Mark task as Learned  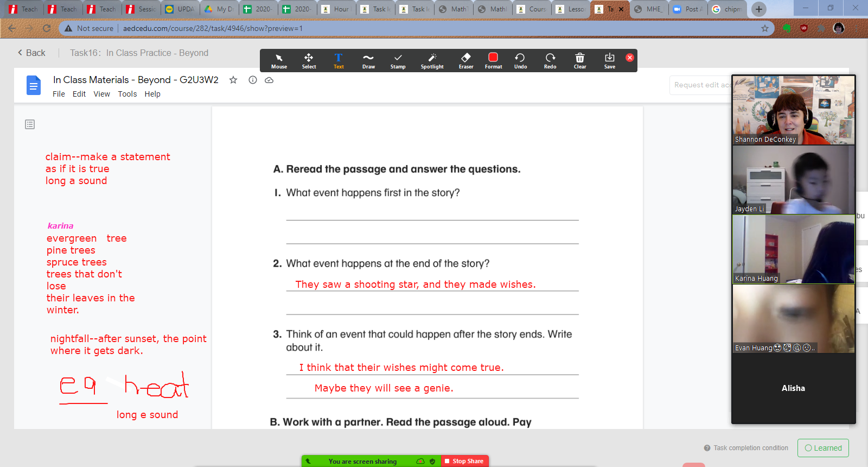point(823,448)
